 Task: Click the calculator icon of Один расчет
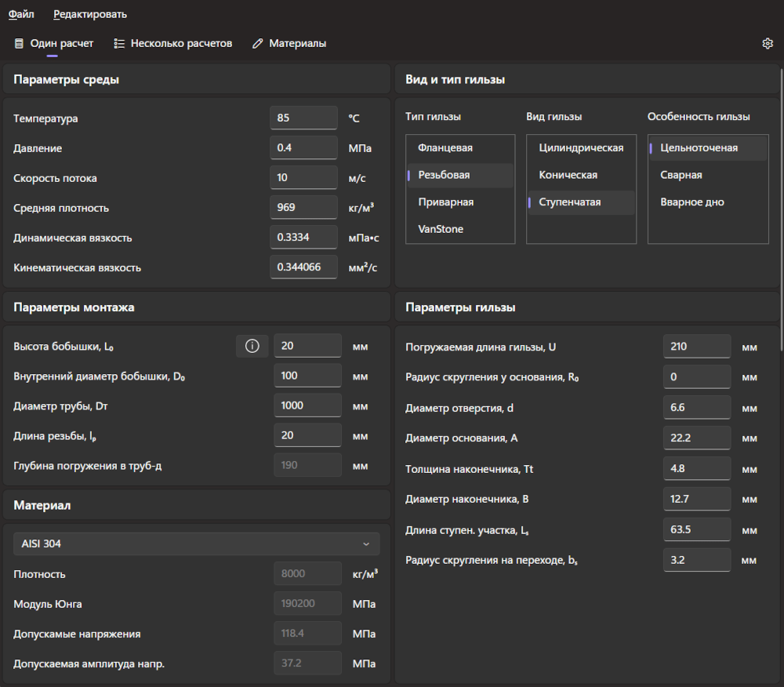click(x=19, y=43)
